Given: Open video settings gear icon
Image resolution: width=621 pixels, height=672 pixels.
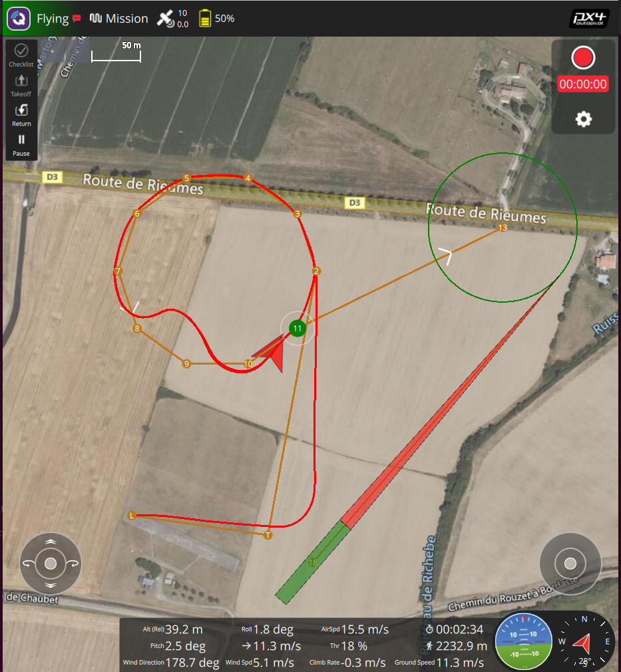Looking at the screenshot, I should (x=583, y=118).
